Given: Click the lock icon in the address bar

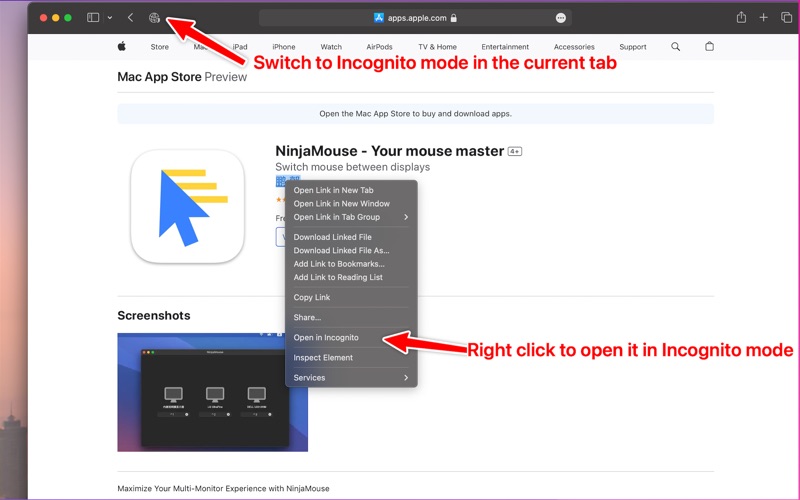Looking at the screenshot, I should pos(454,18).
